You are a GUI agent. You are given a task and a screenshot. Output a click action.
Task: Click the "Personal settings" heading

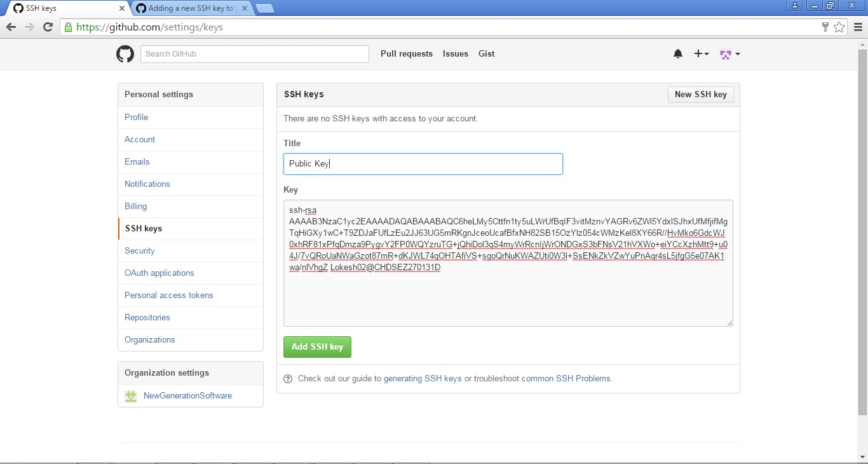click(x=159, y=95)
